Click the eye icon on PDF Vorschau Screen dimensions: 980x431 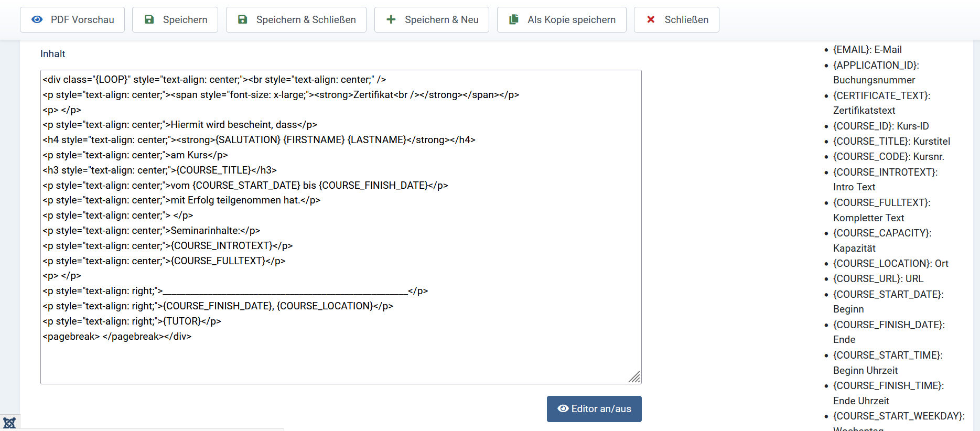click(37, 19)
